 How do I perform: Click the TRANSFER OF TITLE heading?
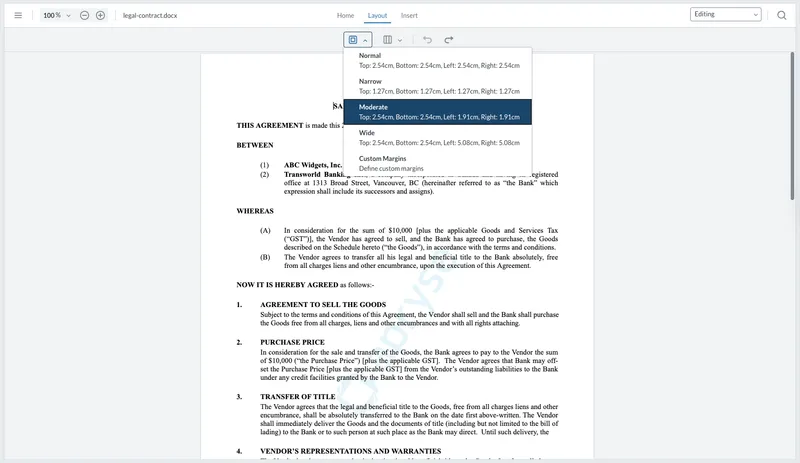pyautogui.click(x=297, y=397)
